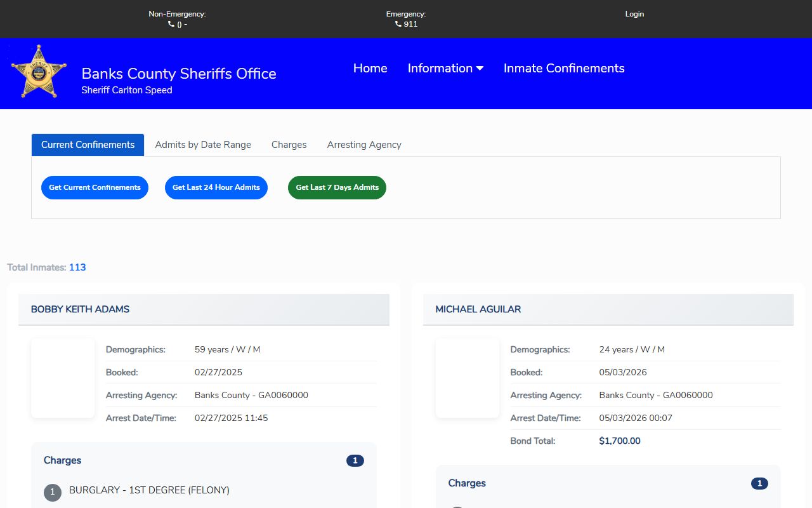Click demographics 59 years / W / M
812x508 pixels.
pyautogui.click(x=227, y=349)
